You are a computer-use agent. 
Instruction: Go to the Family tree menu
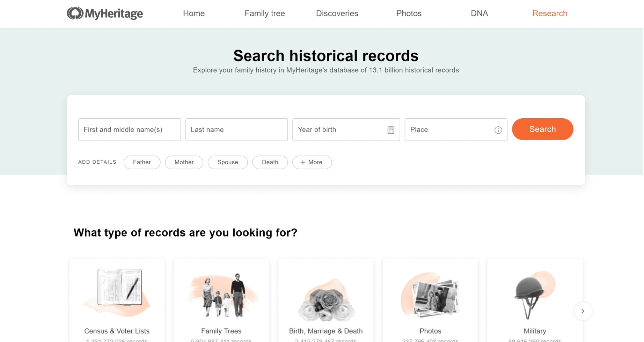point(265,14)
